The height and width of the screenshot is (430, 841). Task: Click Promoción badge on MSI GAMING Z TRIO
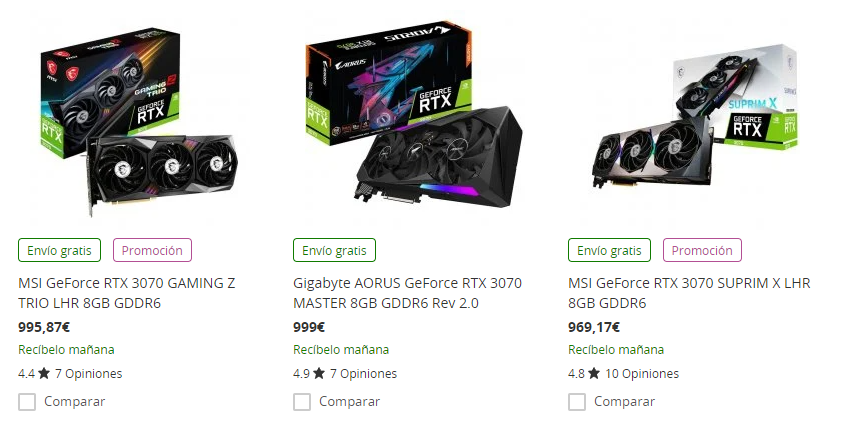coord(152,250)
